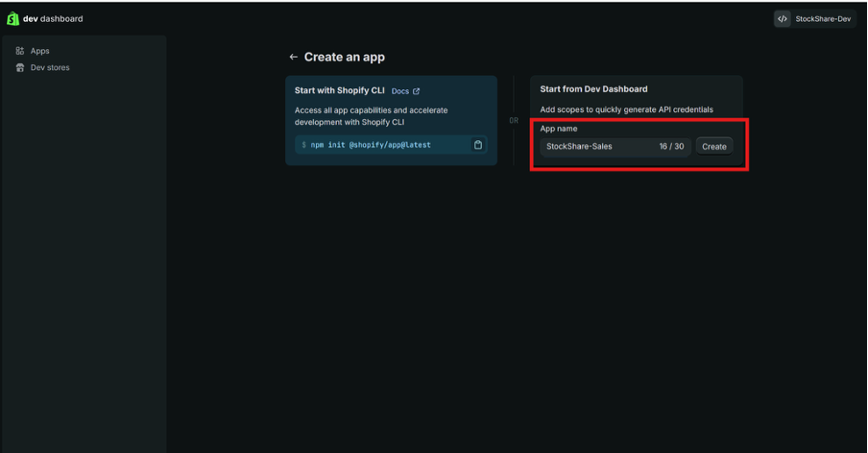Click the external link icon beside Docs
868x453 pixels.
(417, 91)
